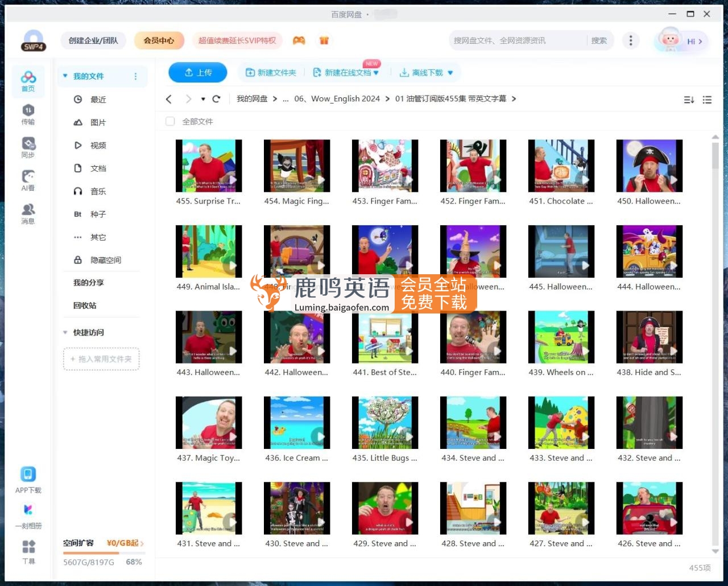Open the three-dot more menu near search
The width and height of the screenshot is (728, 586).
(631, 40)
